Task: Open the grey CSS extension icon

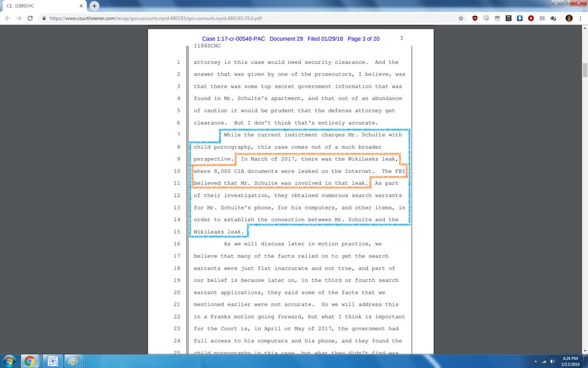Action: coord(486,18)
